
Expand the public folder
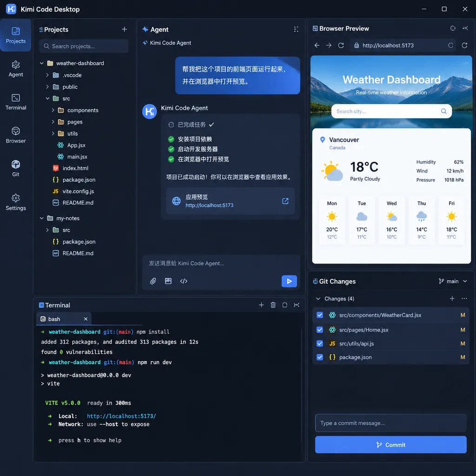47,87
